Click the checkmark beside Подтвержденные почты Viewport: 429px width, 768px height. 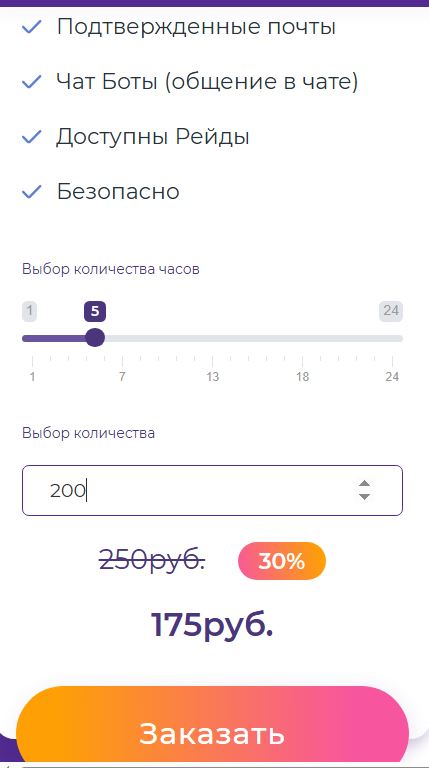tap(31, 27)
